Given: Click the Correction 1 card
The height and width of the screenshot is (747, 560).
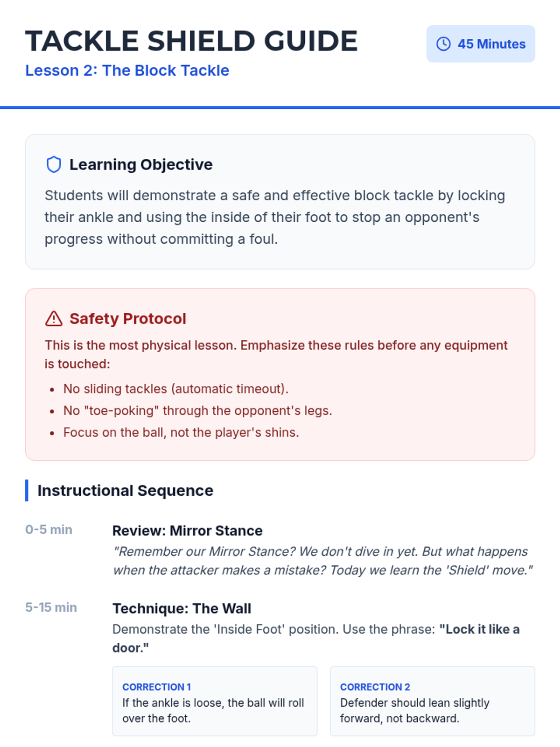Looking at the screenshot, I should point(214,701).
